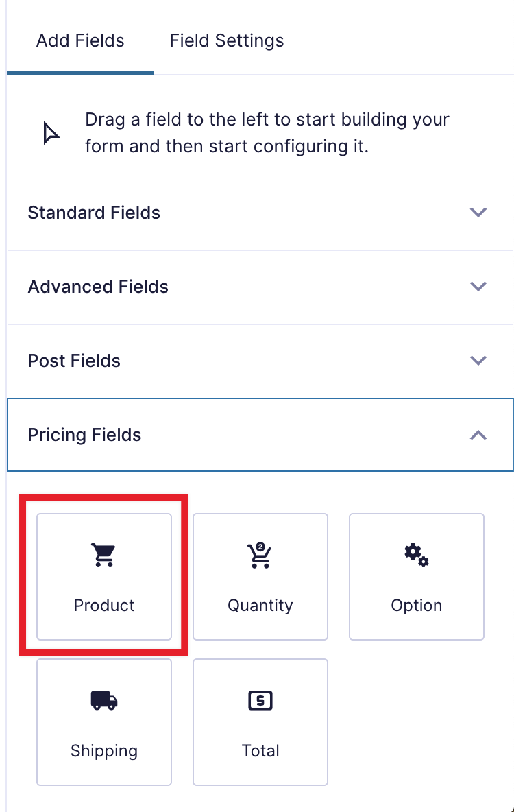Click the Post Fields section title
The image size is (514, 812).
click(74, 361)
